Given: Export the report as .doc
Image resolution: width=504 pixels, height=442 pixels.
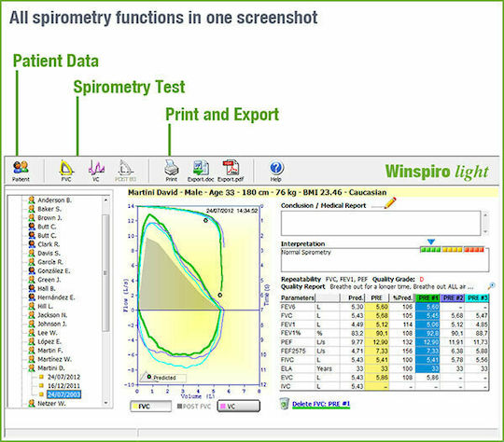Looking at the screenshot, I should [201, 171].
